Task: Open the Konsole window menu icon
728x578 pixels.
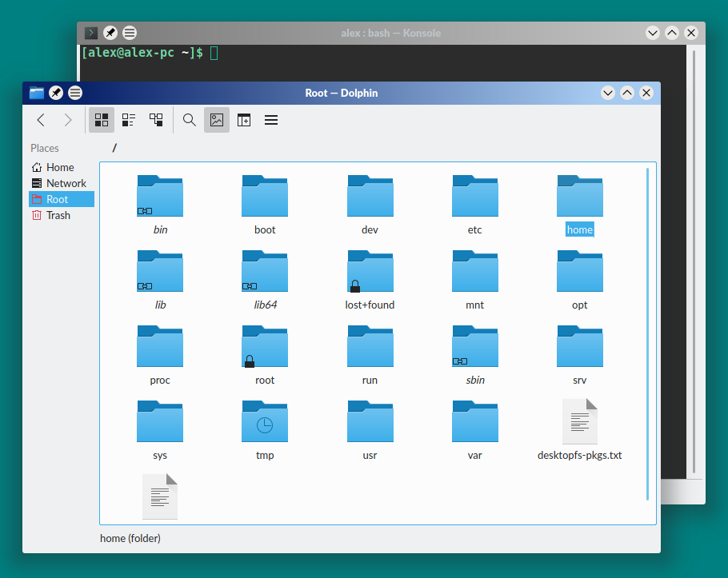Action: [91, 33]
